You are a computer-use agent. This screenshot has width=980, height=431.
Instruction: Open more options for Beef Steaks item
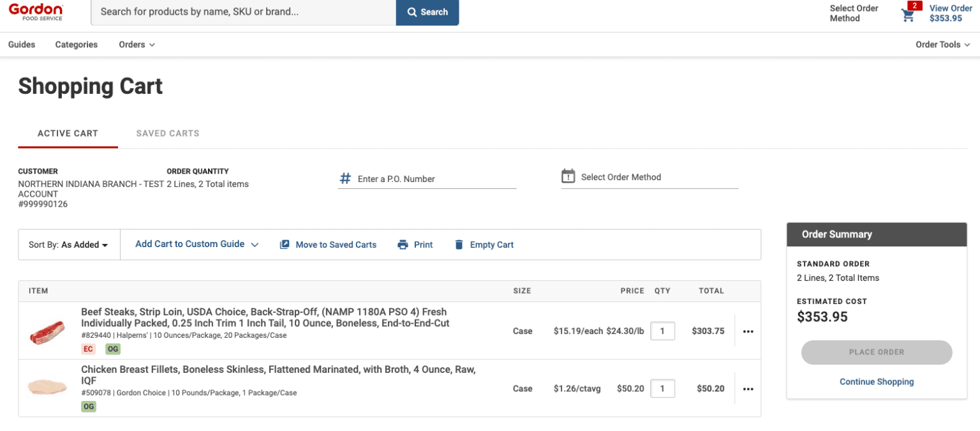pos(748,331)
